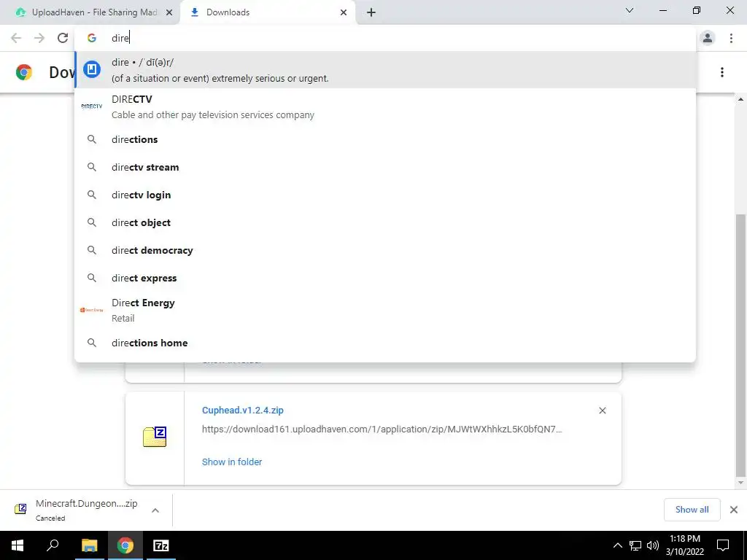Choose the direct express suggestion

385,278
